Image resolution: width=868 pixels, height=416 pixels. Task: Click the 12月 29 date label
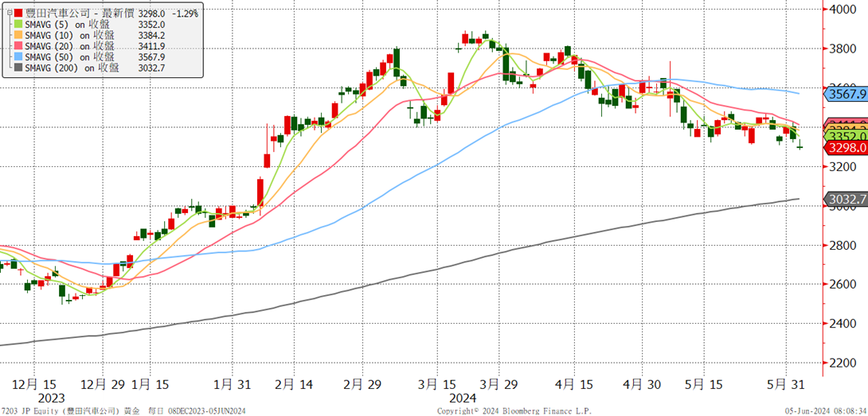point(104,384)
